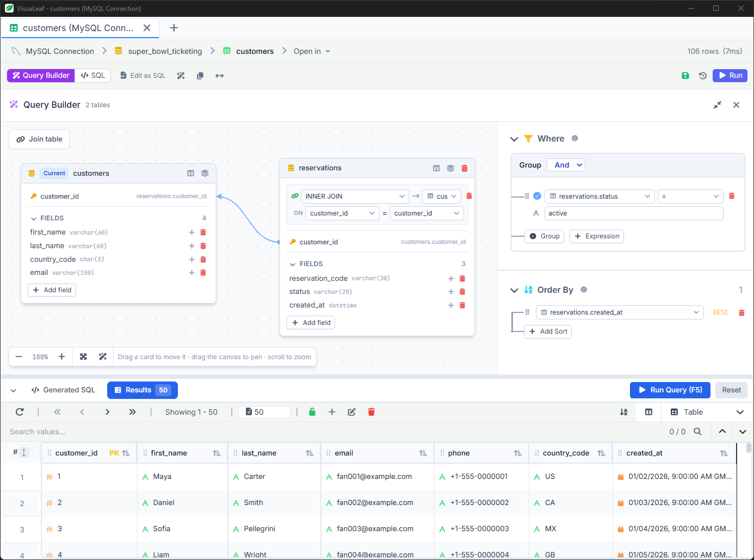Delete the first_name field

point(203,232)
